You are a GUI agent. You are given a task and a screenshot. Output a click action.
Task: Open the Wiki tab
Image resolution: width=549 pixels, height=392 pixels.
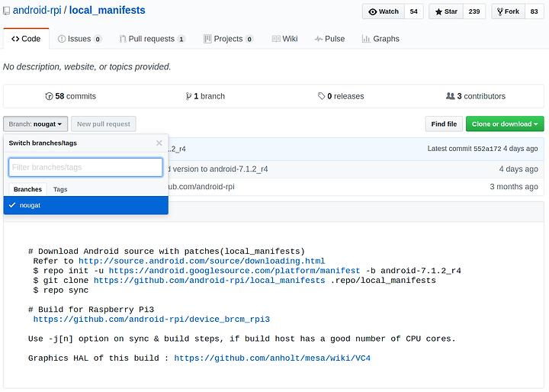click(285, 39)
